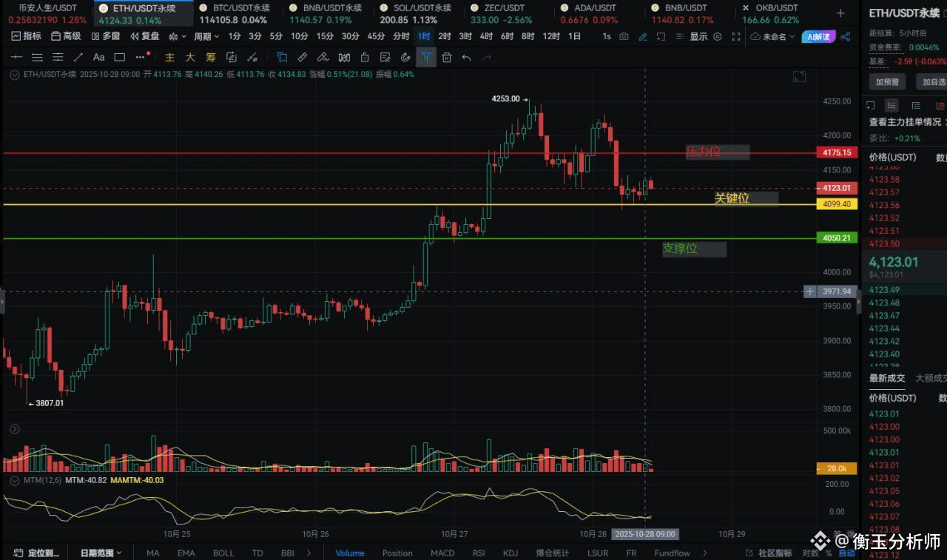
Task: Click the 大 indicator icon
Action: [x=190, y=57]
